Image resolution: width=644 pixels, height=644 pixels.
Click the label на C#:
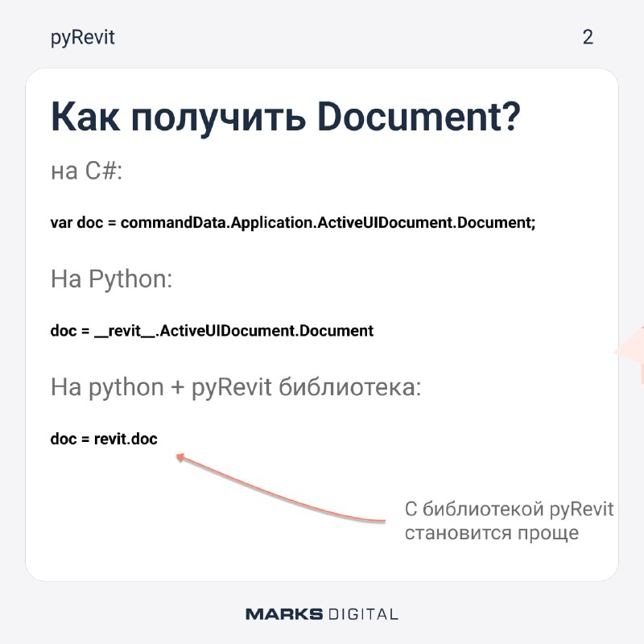coord(87,170)
